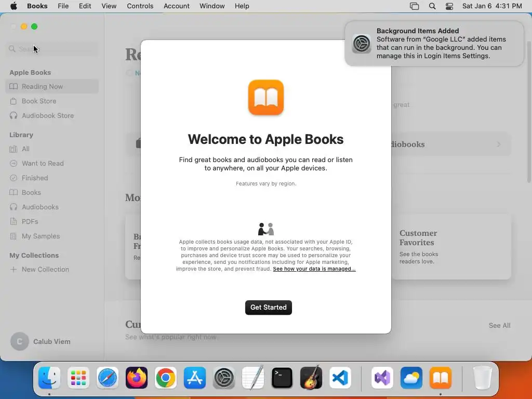Viewport: 532px width, 399px height.
Task: Open PDFs in Library
Action: coord(52,221)
